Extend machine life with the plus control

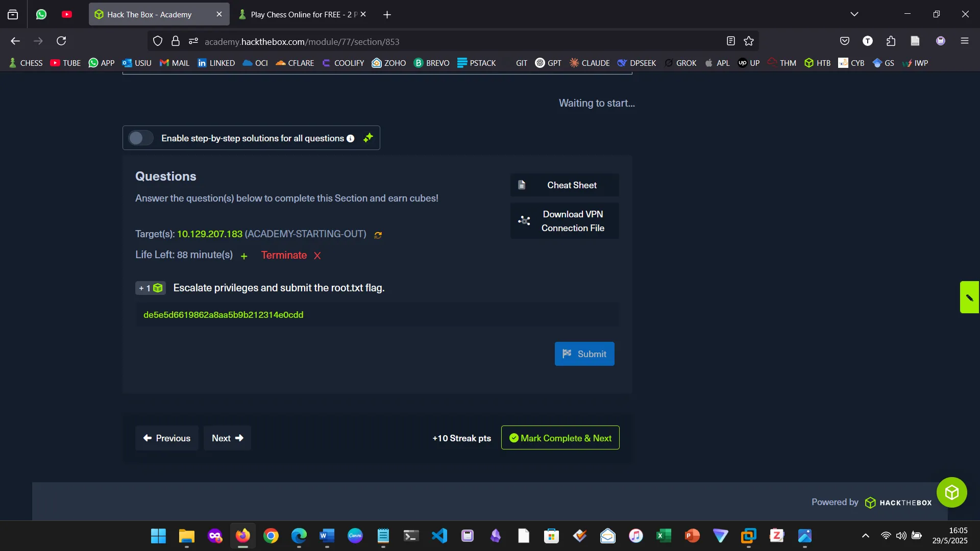(244, 256)
